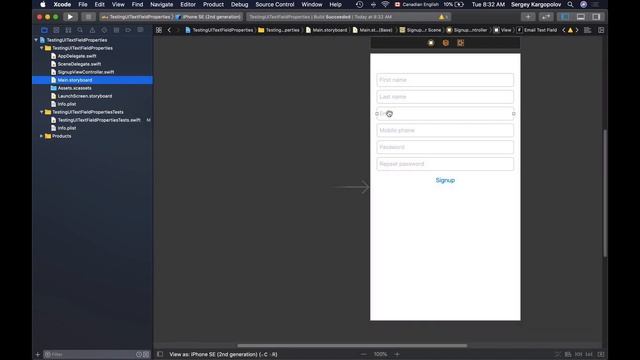Add a new file with plus button
The image size is (640, 360).
[x=38, y=354]
